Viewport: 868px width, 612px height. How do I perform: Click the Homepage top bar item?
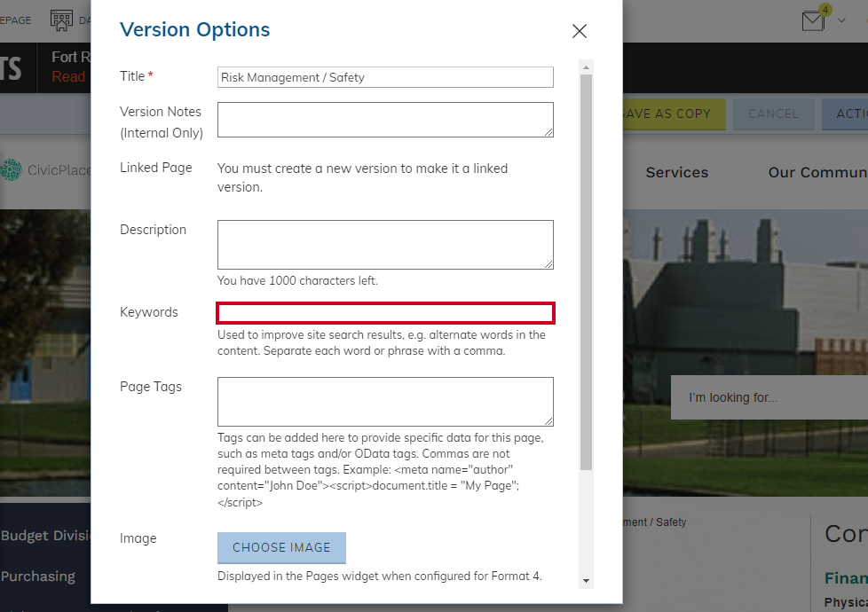[15, 20]
